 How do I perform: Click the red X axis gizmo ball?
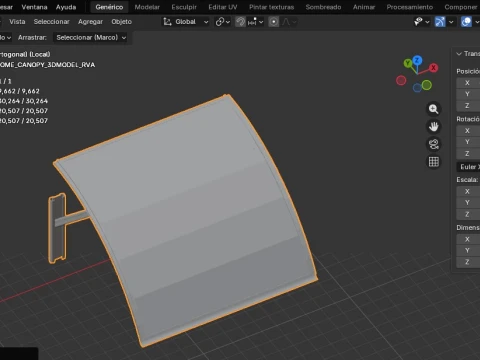pyautogui.click(x=433, y=68)
